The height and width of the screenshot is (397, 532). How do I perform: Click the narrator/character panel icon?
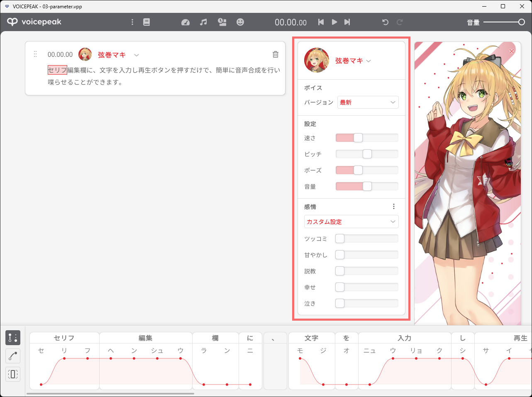222,22
